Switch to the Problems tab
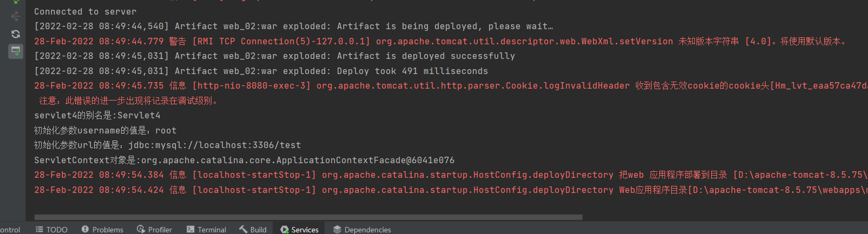868x234 pixels. pos(103,230)
